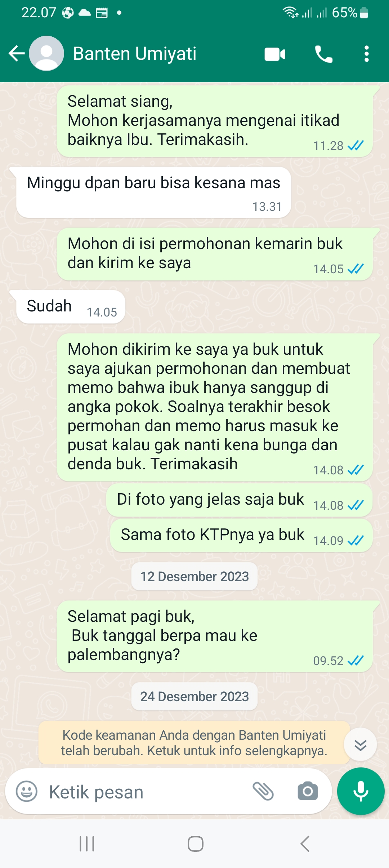Open recent apps from navigation bar
This screenshot has width=389, height=868.
[87, 844]
